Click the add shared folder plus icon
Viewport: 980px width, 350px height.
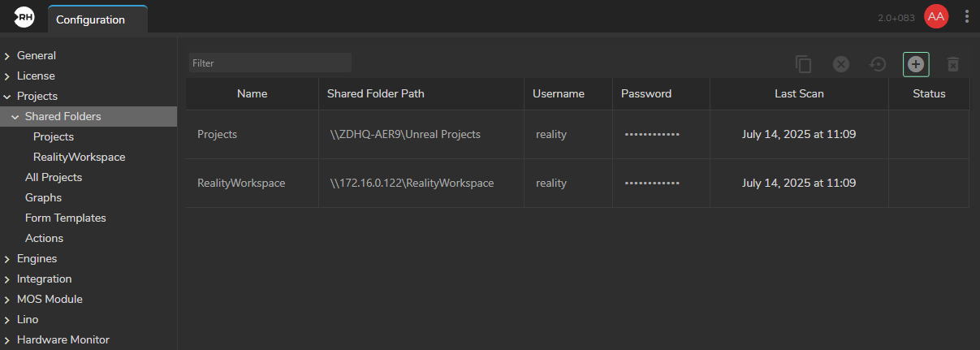[916, 64]
